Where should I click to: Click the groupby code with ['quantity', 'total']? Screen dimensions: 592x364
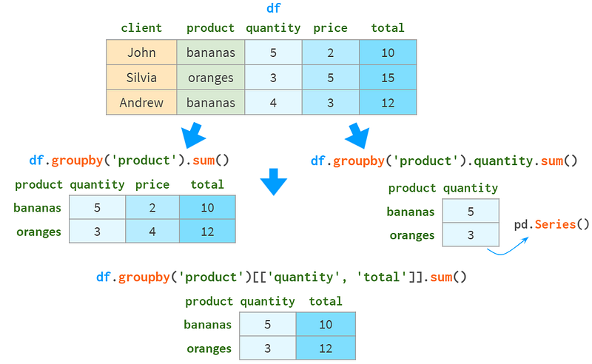pos(281,277)
